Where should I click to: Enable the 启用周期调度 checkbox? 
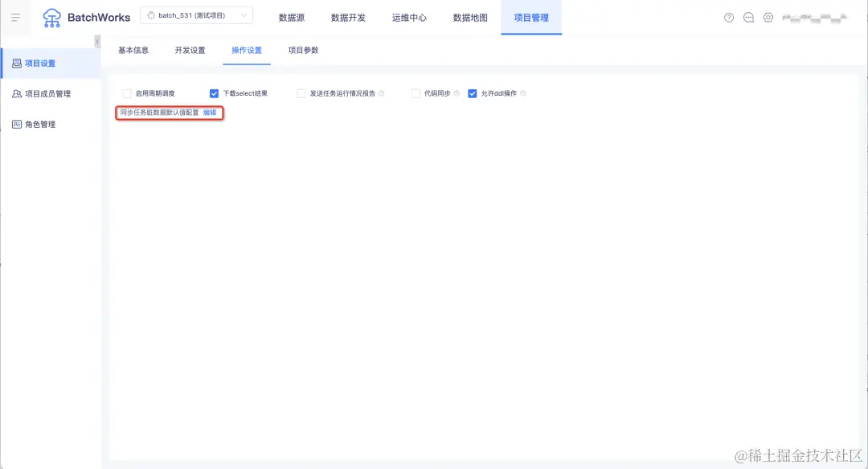127,93
